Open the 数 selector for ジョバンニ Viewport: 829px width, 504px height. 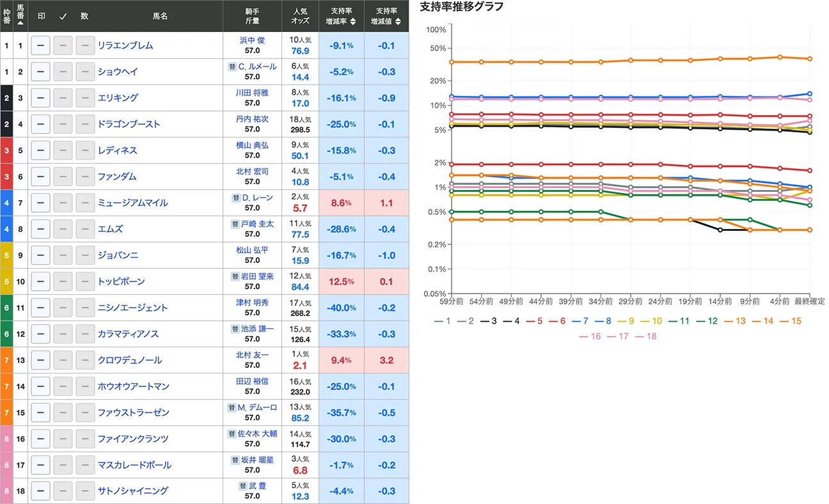[x=85, y=255]
